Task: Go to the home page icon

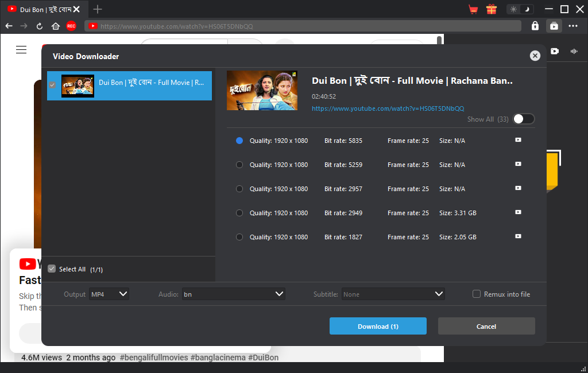Action: pos(56,26)
